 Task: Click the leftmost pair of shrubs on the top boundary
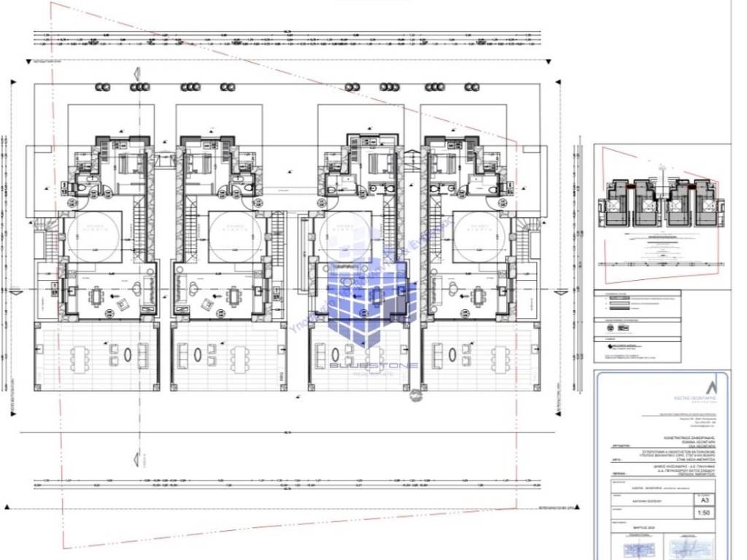pyautogui.click(x=103, y=87)
